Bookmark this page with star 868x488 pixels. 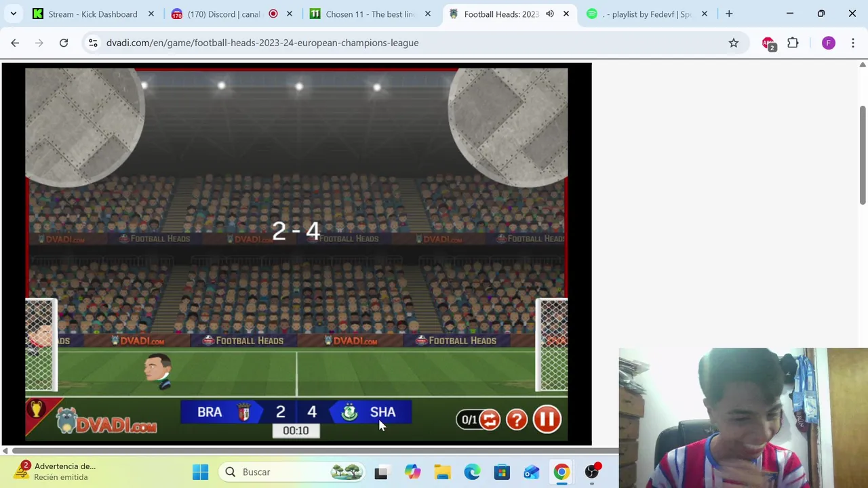tap(733, 43)
